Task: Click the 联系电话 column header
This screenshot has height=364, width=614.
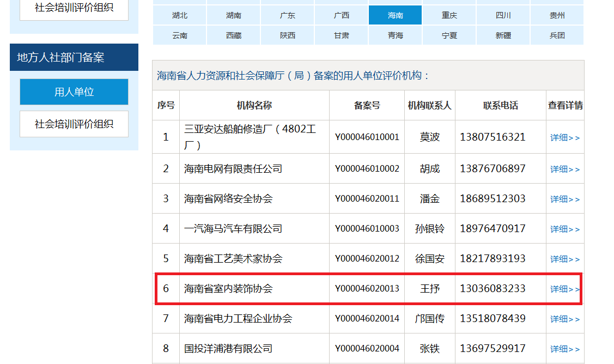Action: tap(501, 105)
